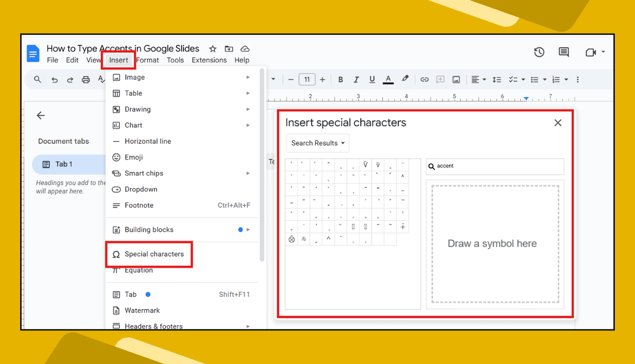
Task: Click the undo arrow icon
Action: click(54, 79)
